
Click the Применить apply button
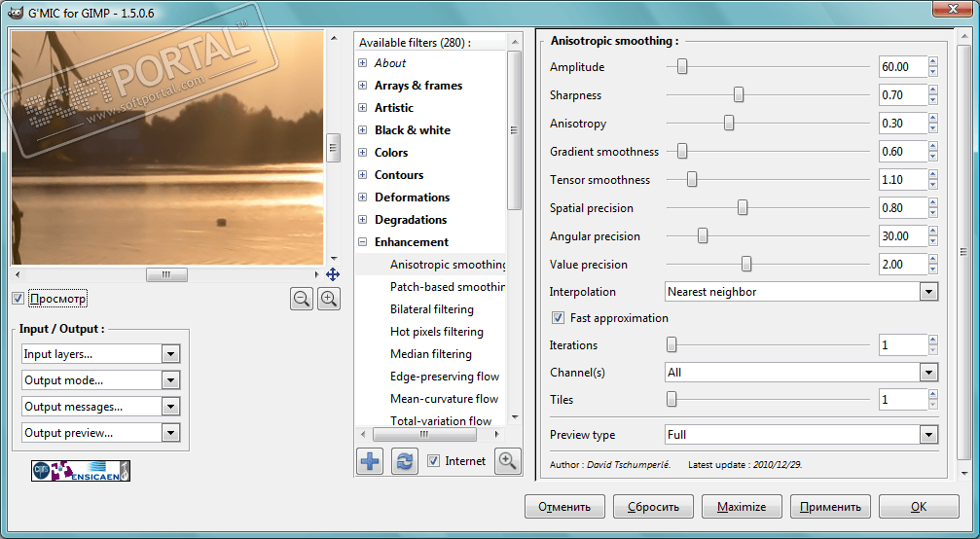[x=831, y=507]
